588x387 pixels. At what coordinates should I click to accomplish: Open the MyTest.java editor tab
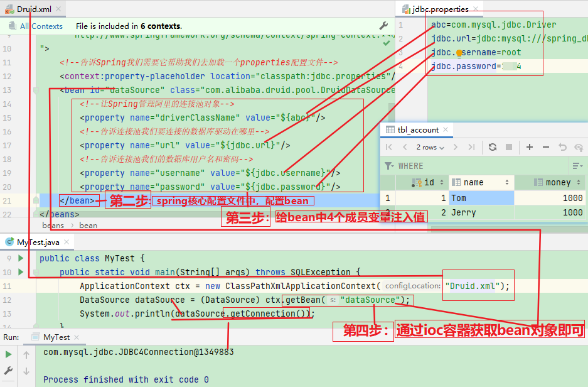38,243
